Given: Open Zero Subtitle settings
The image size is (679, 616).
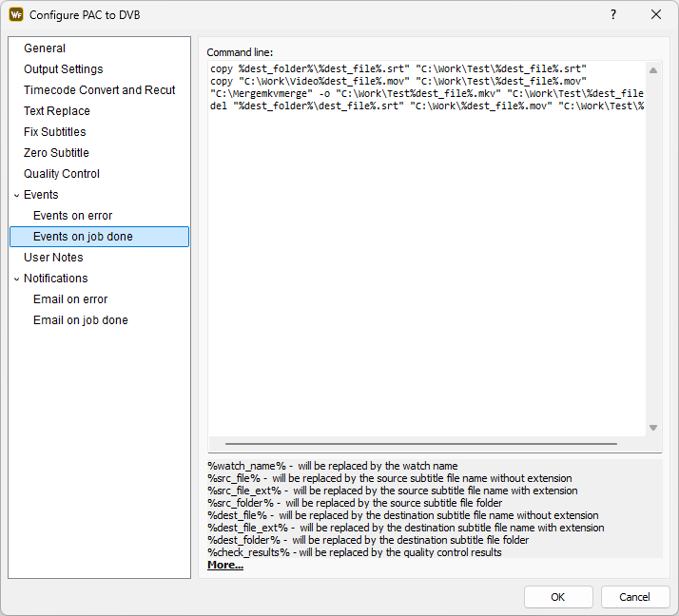Looking at the screenshot, I should click(56, 153).
